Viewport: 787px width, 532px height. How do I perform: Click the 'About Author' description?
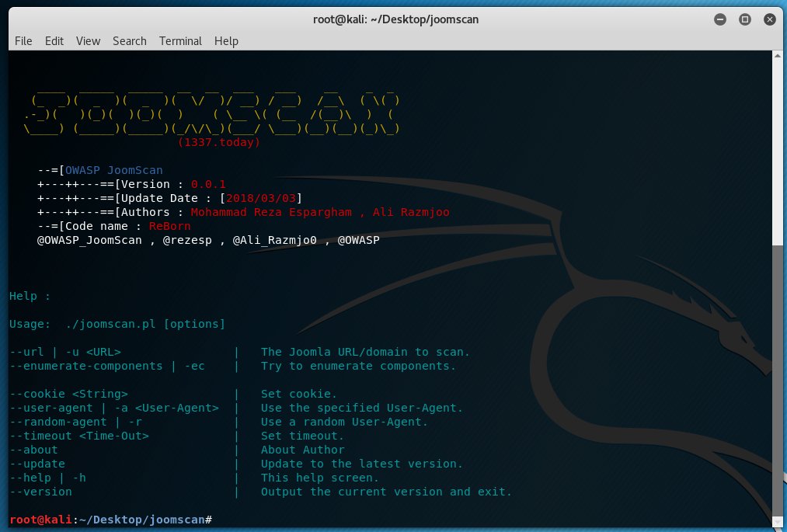coord(303,450)
